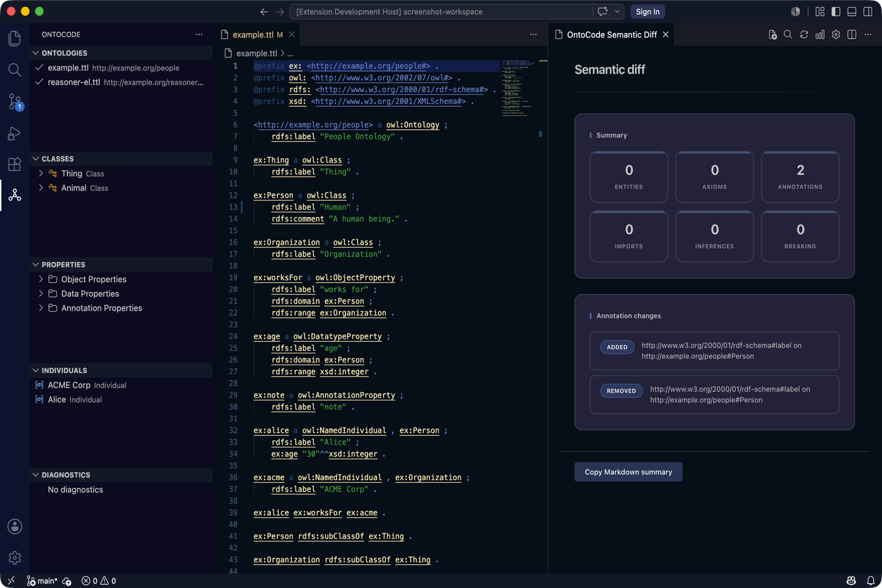Open More Actions for example.ttl editor group
This screenshot has width=882, height=588.
pyautogui.click(x=533, y=35)
